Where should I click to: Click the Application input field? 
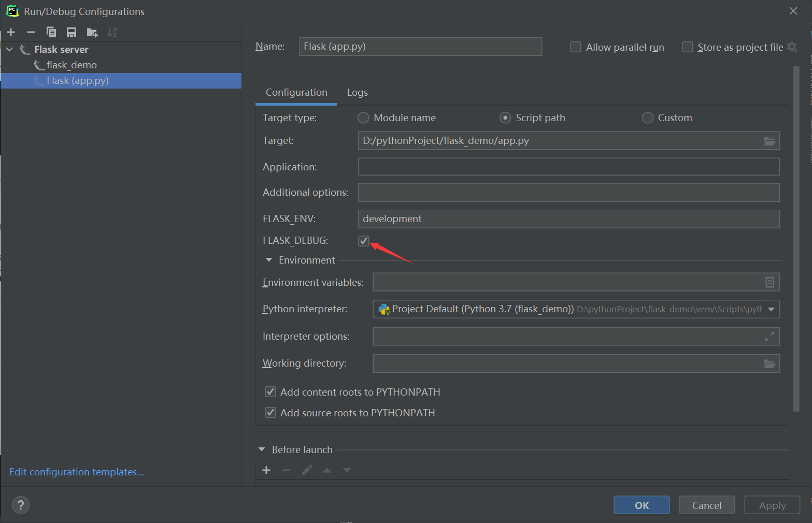(569, 167)
